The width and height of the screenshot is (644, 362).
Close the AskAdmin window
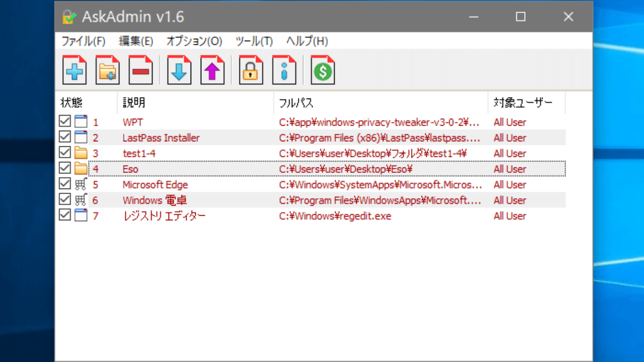click(x=569, y=17)
